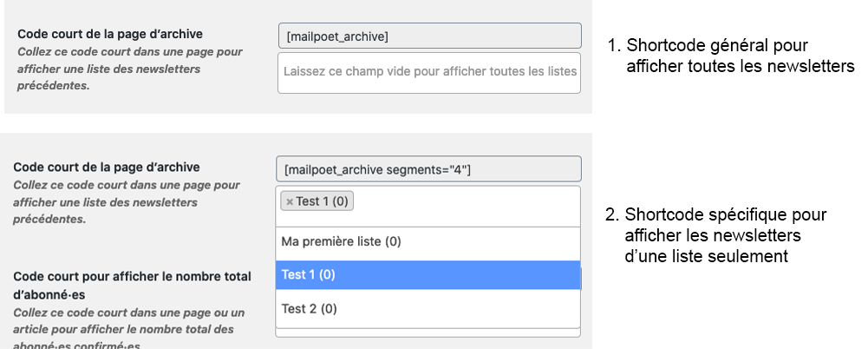Click the "Code court pour afficher le nombre total" label

(x=132, y=276)
